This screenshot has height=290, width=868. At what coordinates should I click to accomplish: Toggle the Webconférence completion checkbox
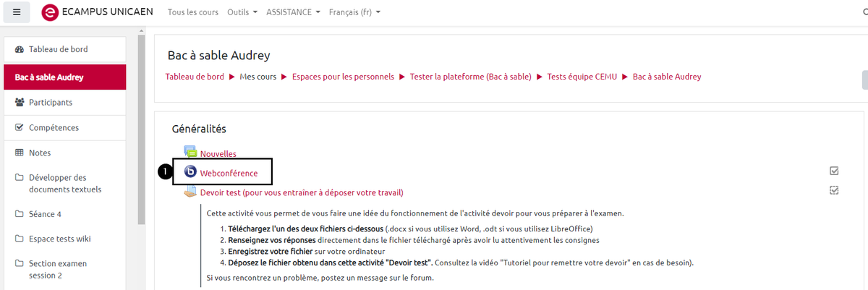point(834,171)
